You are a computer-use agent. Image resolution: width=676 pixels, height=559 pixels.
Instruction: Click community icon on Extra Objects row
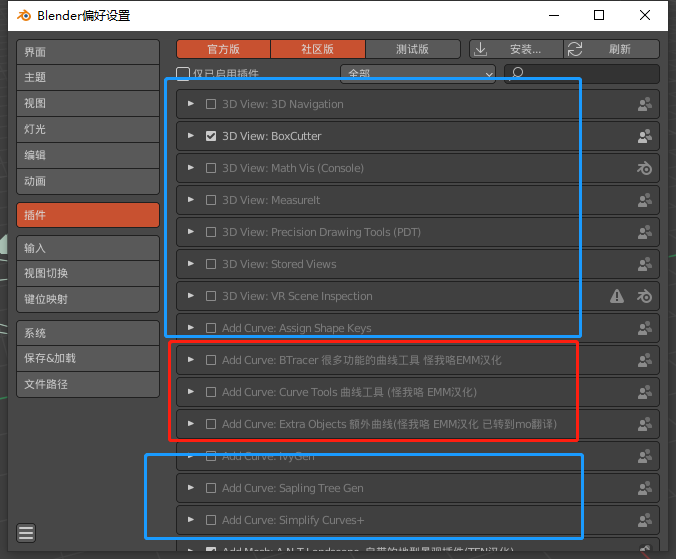point(645,424)
